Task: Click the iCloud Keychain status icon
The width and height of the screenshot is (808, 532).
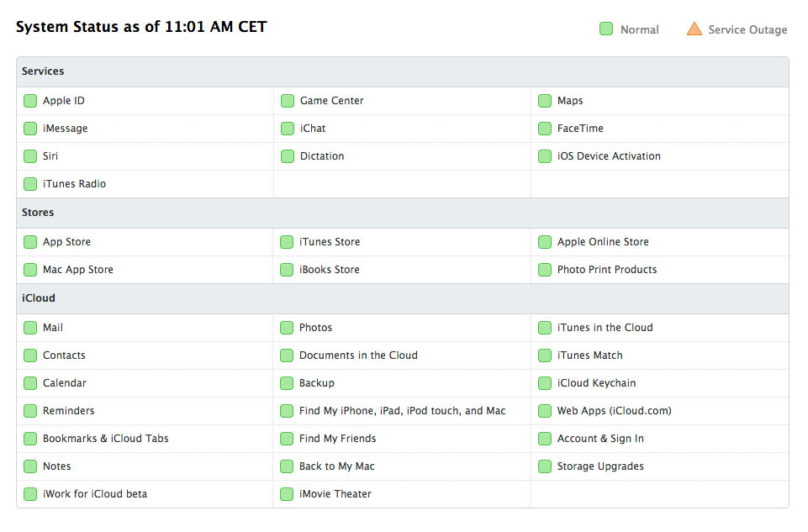Action: click(545, 383)
